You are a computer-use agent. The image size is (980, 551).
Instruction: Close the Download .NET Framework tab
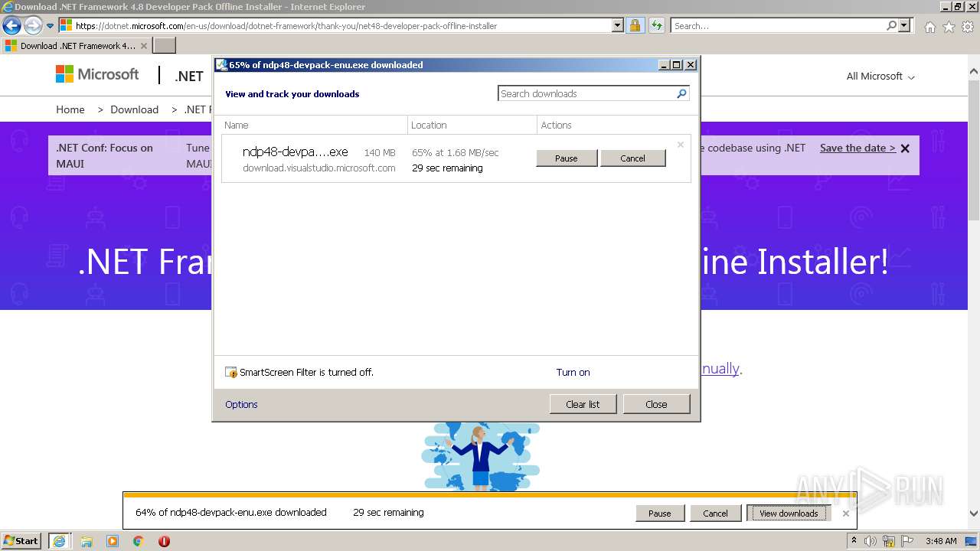143,46
